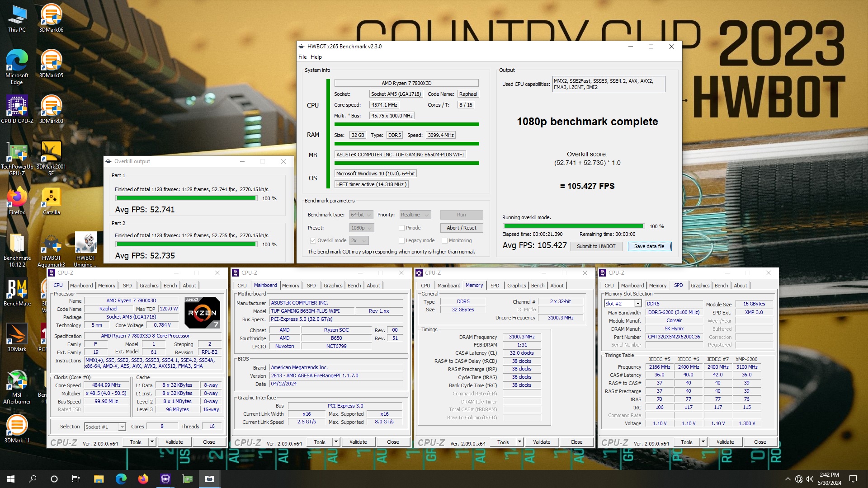
Task: Open Firefox from the taskbar
Action: 143,479
